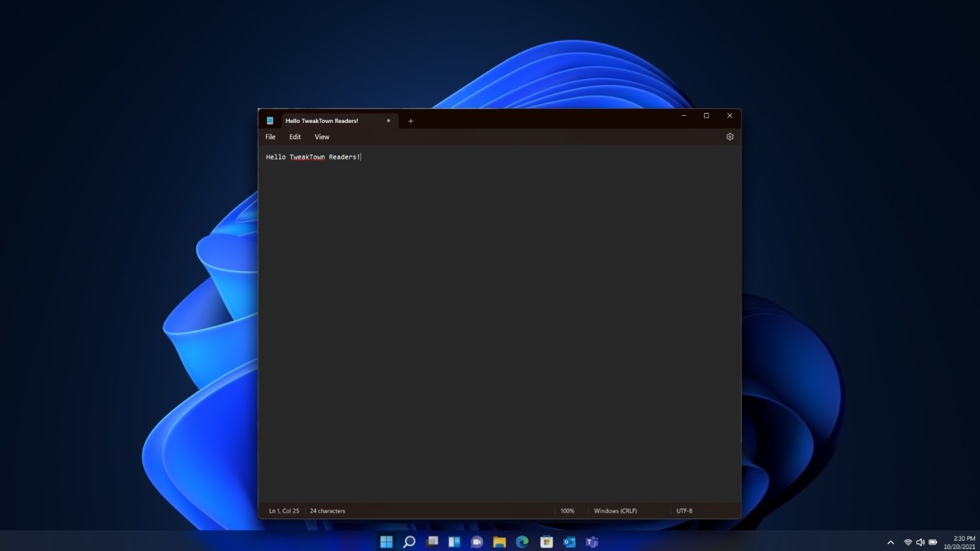Click the Notepad app icon in the title bar
980x551 pixels.
tap(270, 120)
